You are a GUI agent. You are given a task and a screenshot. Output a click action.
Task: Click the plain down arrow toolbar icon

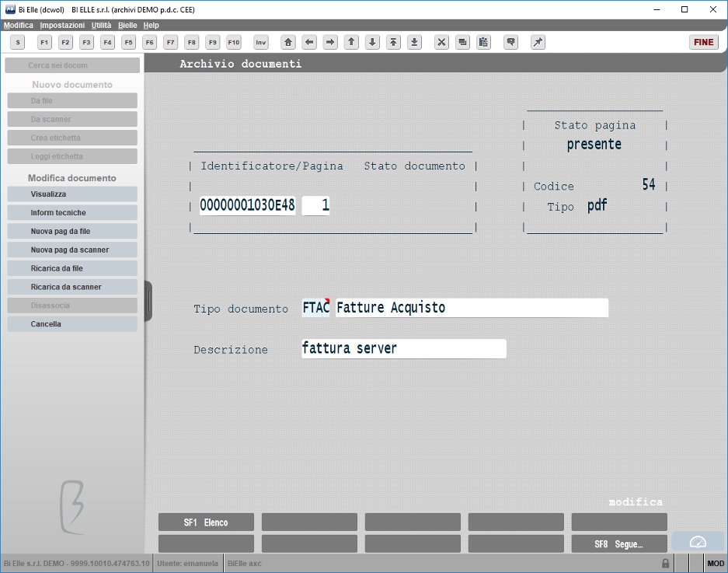coord(372,42)
